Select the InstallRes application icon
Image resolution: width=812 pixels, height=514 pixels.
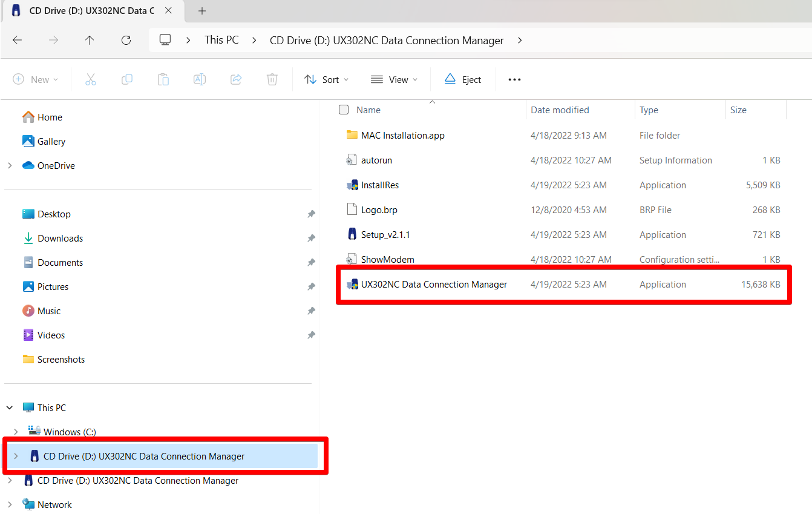pos(352,185)
